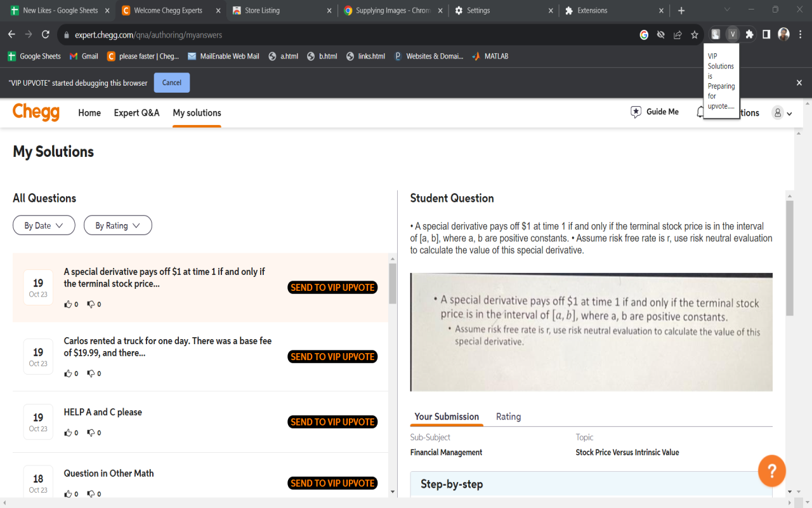Click the floating help question mark button

tap(772, 471)
